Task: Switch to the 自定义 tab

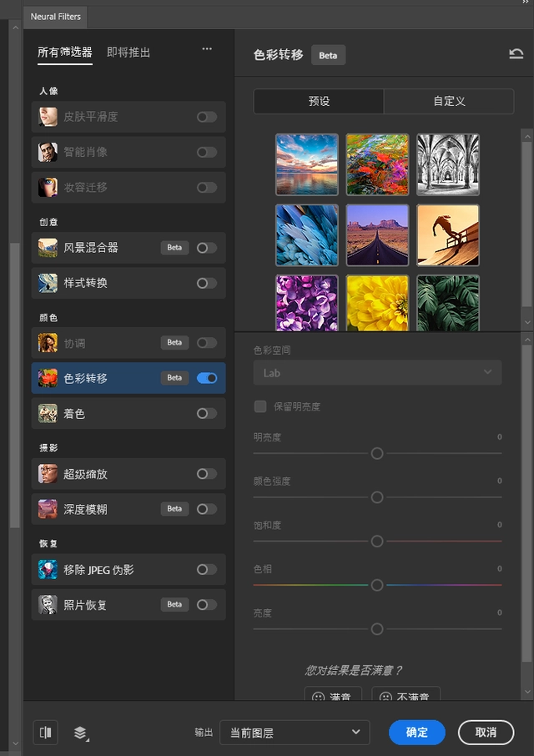Action: click(x=449, y=101)
